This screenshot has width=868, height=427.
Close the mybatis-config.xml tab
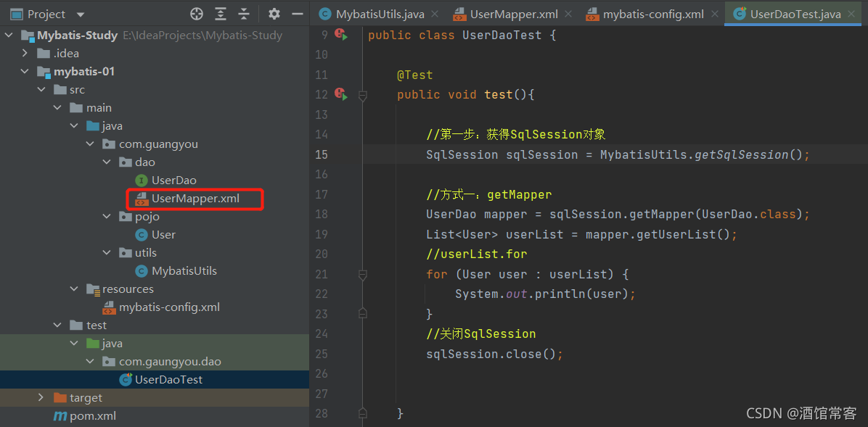point(714,14)
